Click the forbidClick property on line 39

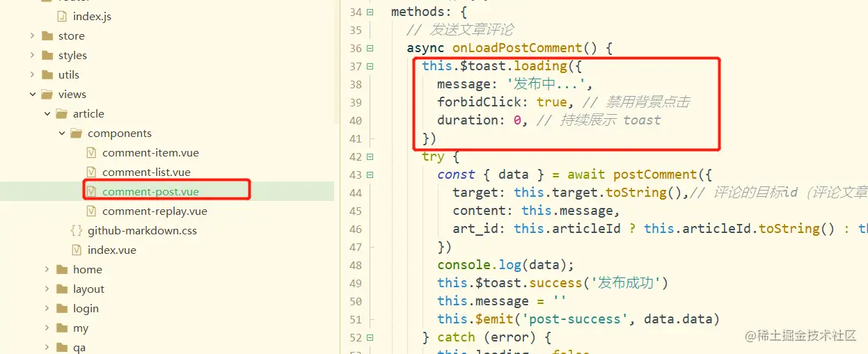pyautogui.click(x=480, y=102)
